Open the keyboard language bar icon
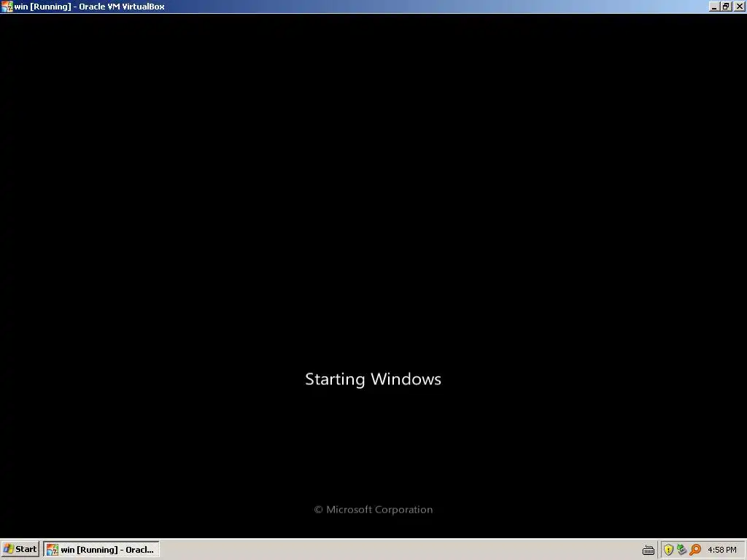This screenshot has height=560, width=747. [648, 550]
